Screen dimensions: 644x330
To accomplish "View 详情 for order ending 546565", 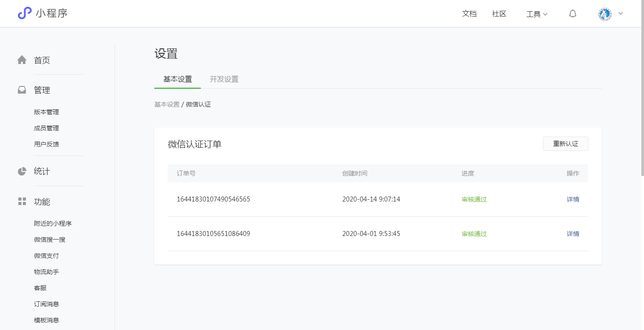I will (x=573, y=199).
